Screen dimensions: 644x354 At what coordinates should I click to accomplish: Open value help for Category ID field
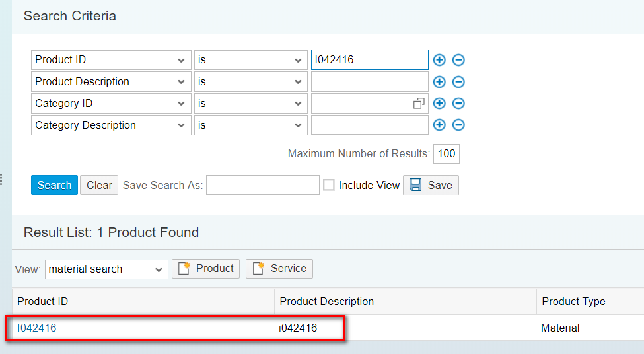tap(419, 104)
